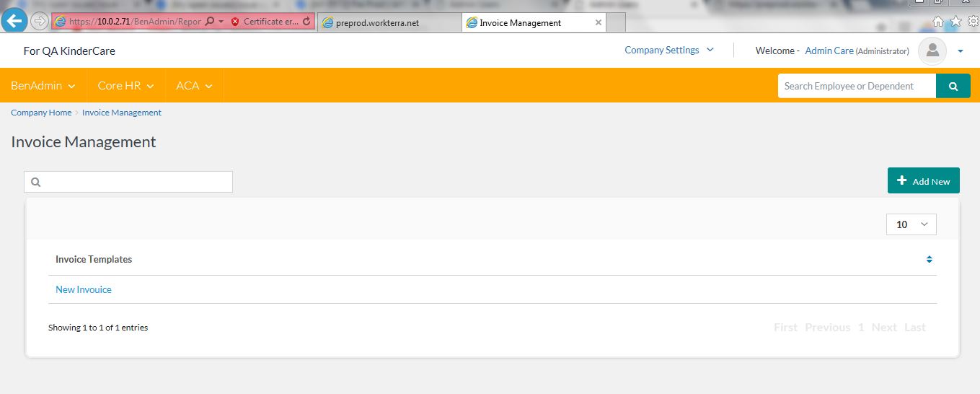Expand the arrow next to user avatar
This screenshot has height=394, width=980.
pos(960,51)
